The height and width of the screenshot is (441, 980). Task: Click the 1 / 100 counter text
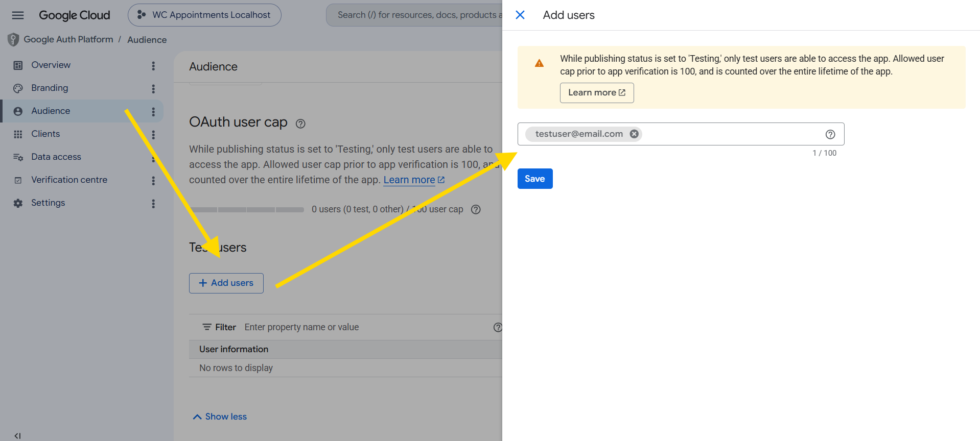(825, 153)
